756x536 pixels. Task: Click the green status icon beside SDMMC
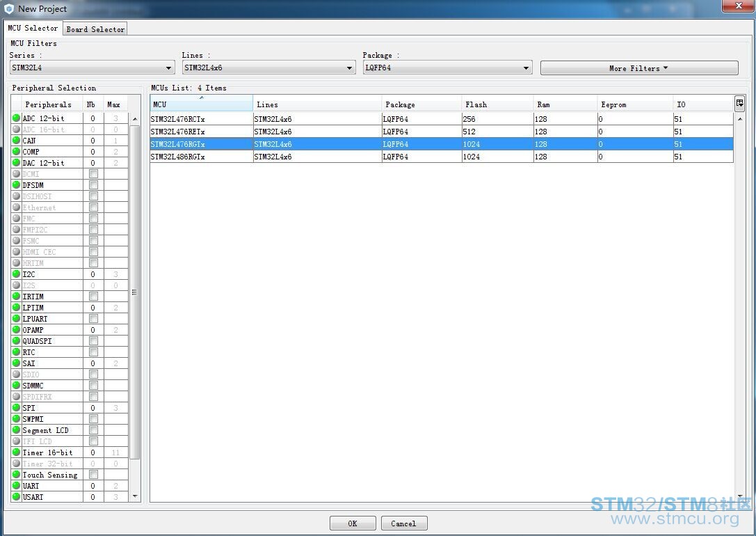[x=17, y=386]
